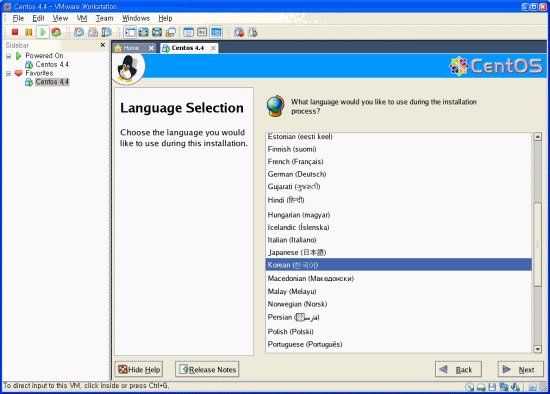Click the highlighted appliance view toolbar icon
550x394 pixels.
tap(216, 32)
